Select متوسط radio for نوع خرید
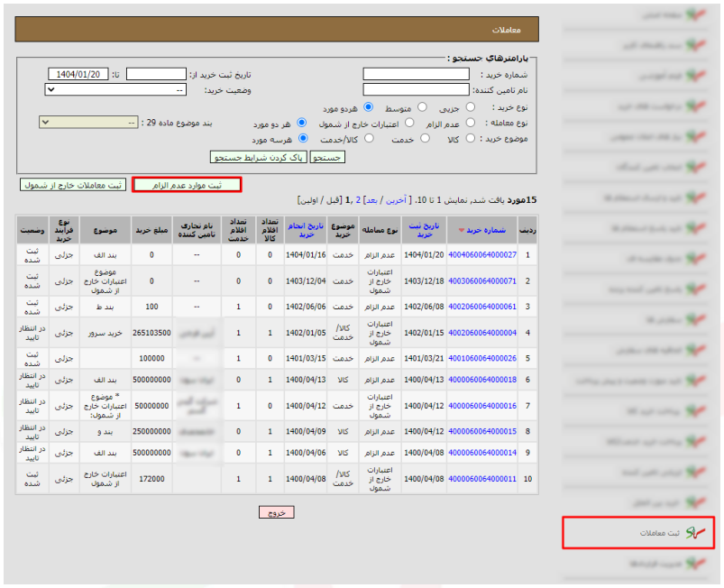The height and width of the screenshot is (588, 724). [x=422, y=107]
